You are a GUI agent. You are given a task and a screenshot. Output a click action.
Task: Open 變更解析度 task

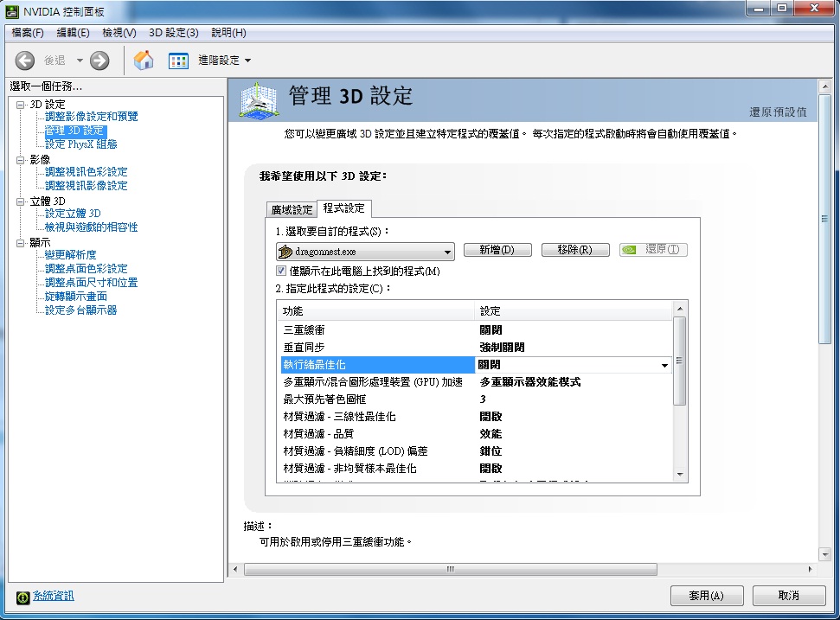coord(70,255)
